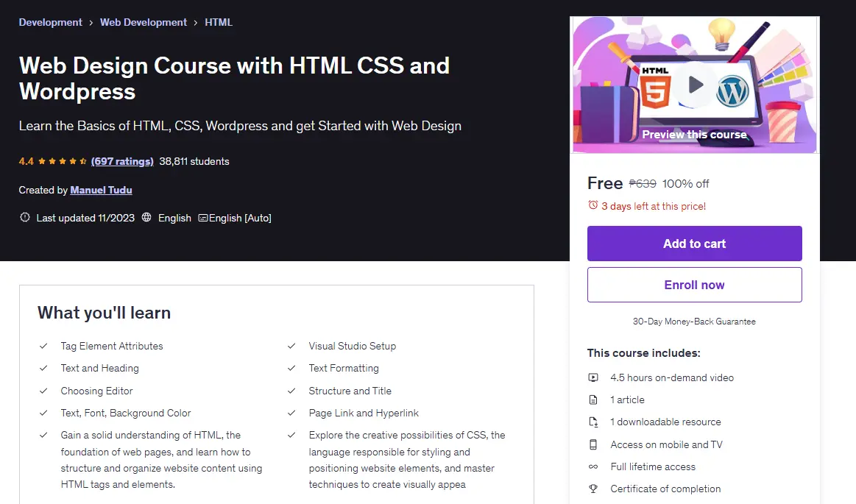The height and width of the screenshot is (504, 856).
Task: Add the course to cart
Action: click(694, 244)
